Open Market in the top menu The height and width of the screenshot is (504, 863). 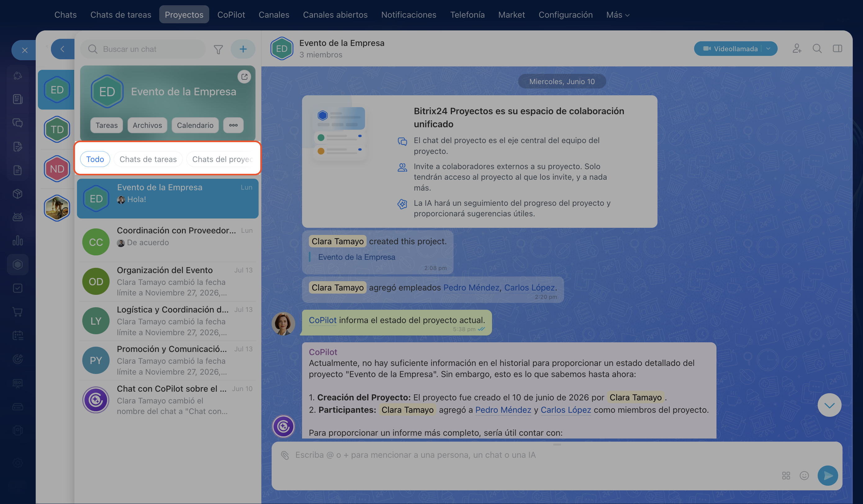pos(511,15)
